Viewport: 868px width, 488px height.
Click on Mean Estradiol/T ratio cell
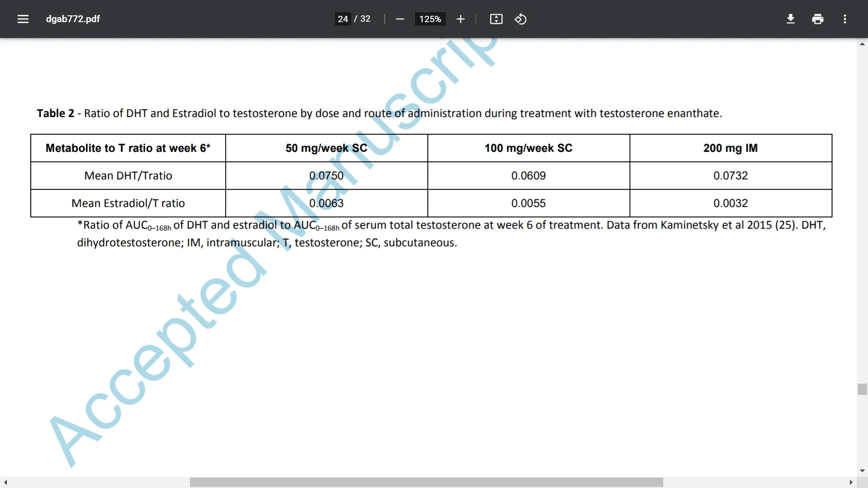[127, 203]
